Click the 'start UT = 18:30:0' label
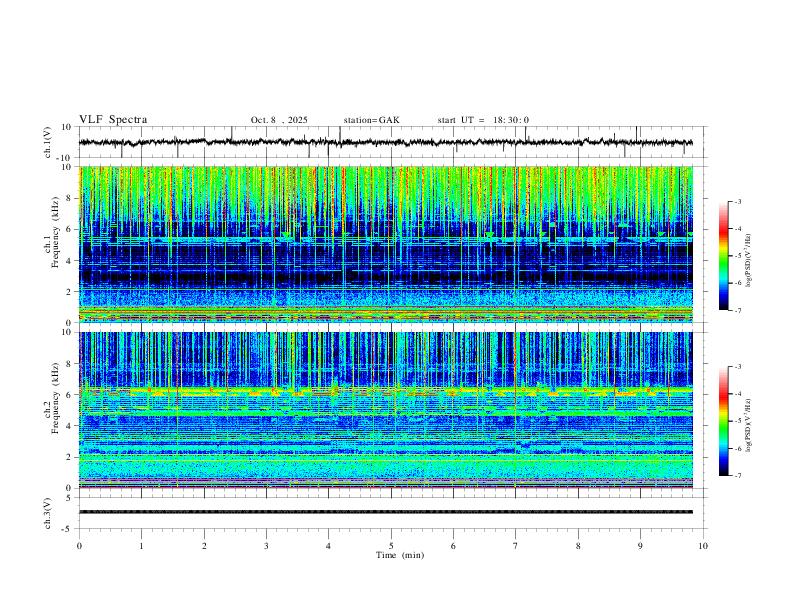The image size is (792, 612). 483,120
